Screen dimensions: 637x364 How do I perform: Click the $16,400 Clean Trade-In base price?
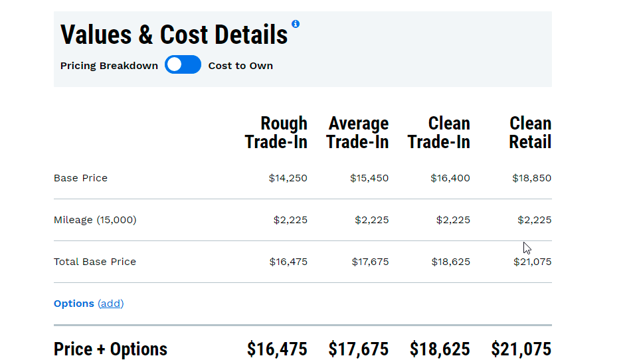click(x=450, y=178)
